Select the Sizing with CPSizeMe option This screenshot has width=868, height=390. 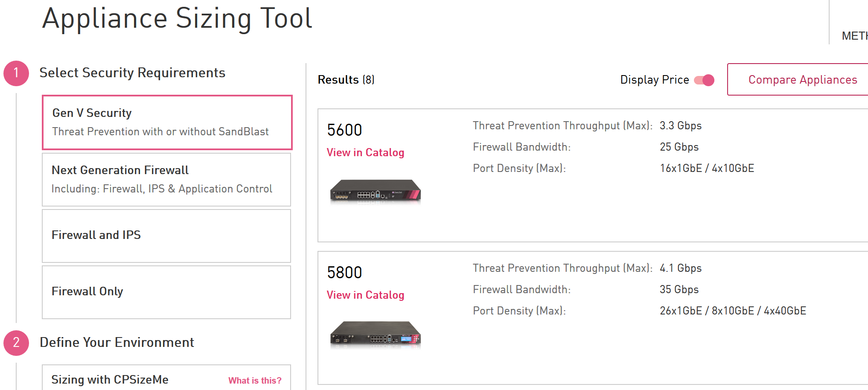click(166, 377)
